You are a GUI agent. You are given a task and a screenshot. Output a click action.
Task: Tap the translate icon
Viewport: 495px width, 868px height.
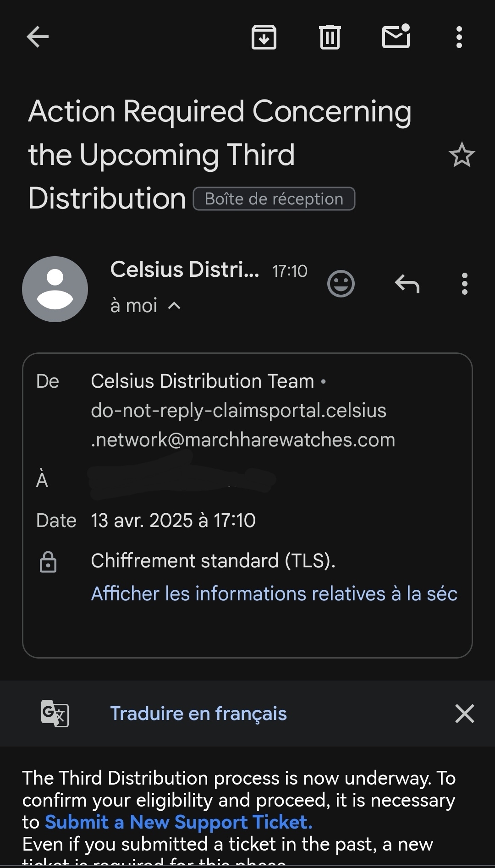click(x=55, y=714)
